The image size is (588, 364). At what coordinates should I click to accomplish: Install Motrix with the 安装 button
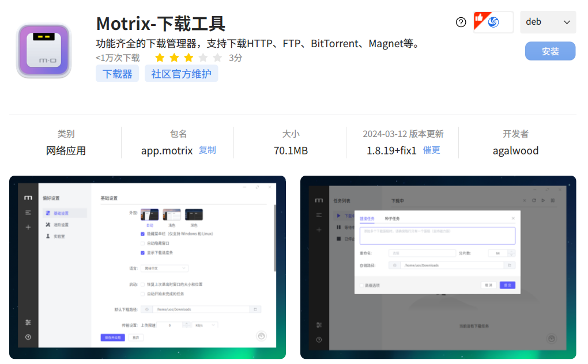coord(550,51)
